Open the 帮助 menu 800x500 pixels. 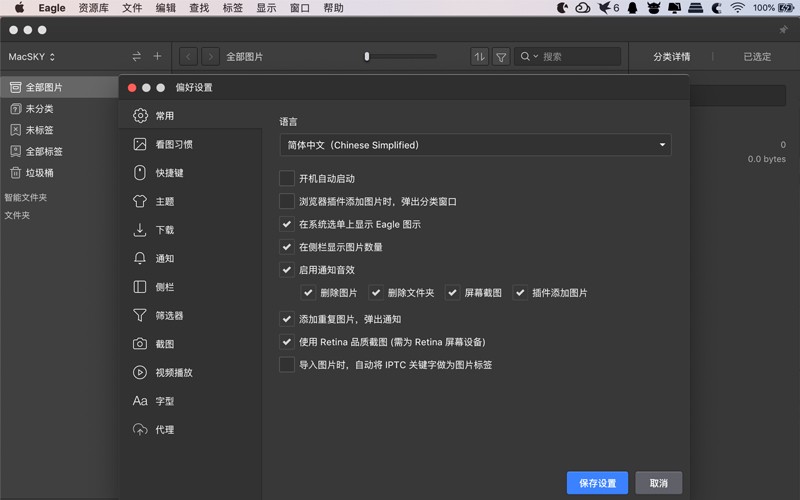coord(334,8)
